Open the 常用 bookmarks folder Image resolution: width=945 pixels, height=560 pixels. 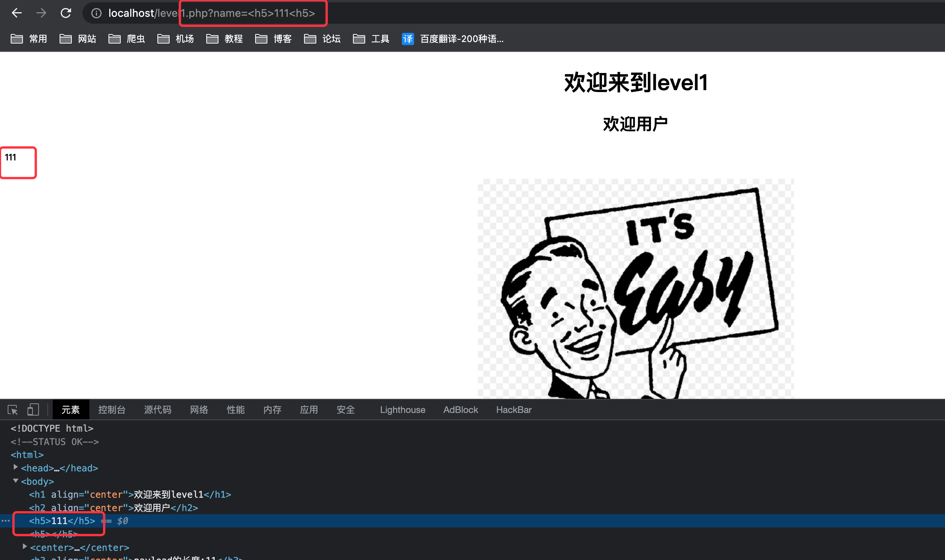click(29, 39)
